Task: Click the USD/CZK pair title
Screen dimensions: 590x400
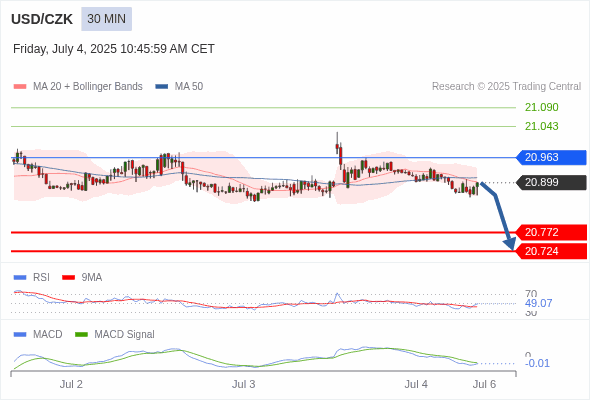Action: [42, 19]
